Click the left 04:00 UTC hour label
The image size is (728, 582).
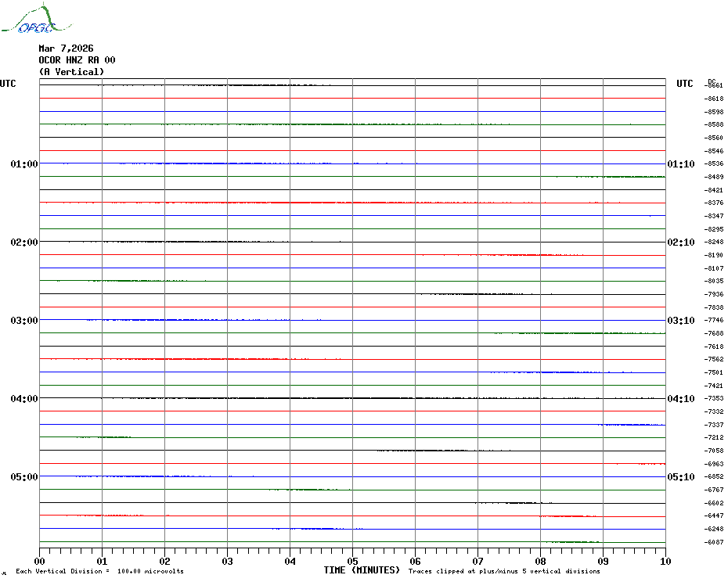click(24, 399)
